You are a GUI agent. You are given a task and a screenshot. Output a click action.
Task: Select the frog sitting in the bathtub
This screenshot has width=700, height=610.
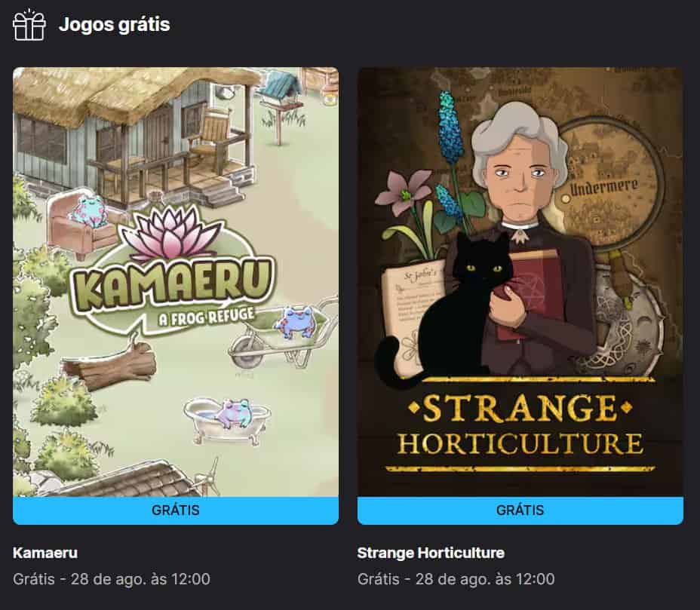[234, 412]
